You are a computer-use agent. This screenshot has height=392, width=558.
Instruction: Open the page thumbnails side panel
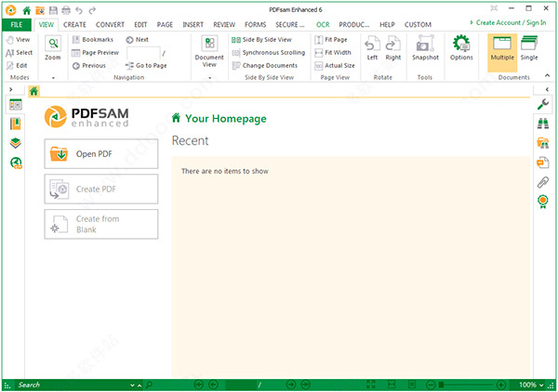click(16, 104)
